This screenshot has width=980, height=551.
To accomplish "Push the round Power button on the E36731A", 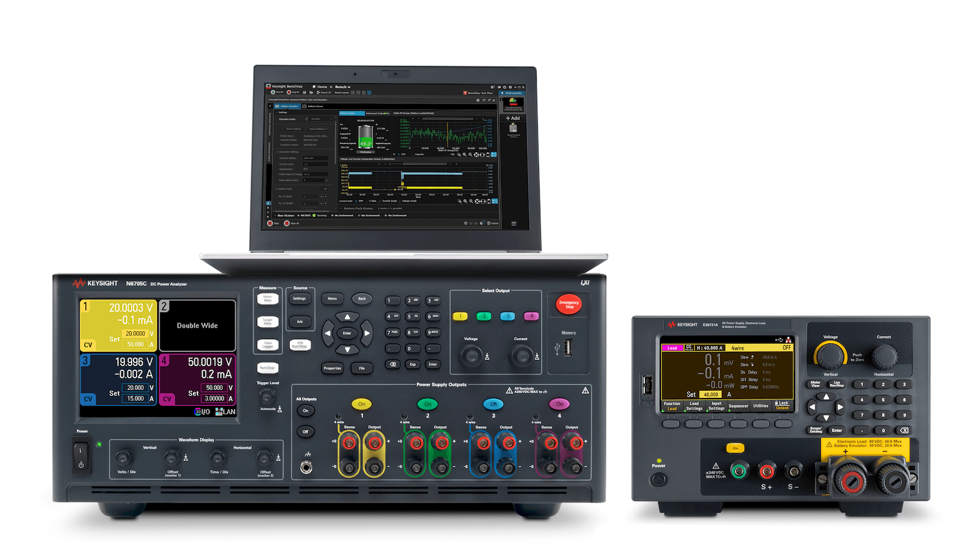I will click(x=658, y=479).
